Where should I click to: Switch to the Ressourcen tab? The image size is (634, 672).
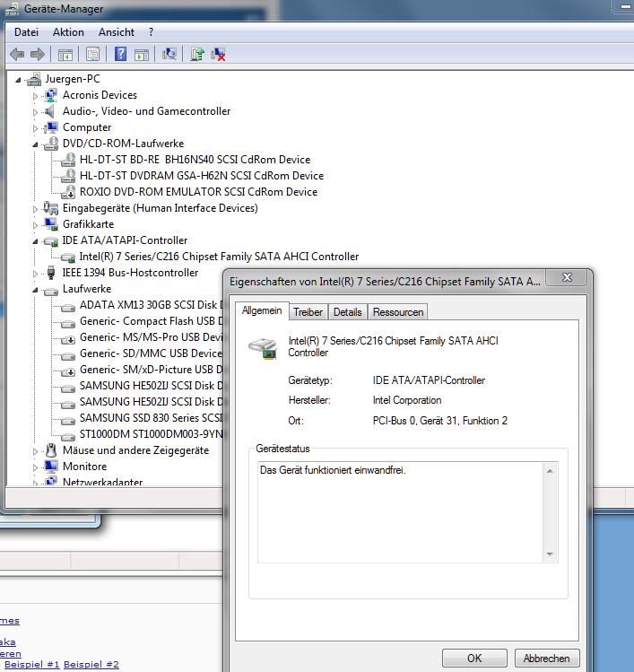coord(398,312)
